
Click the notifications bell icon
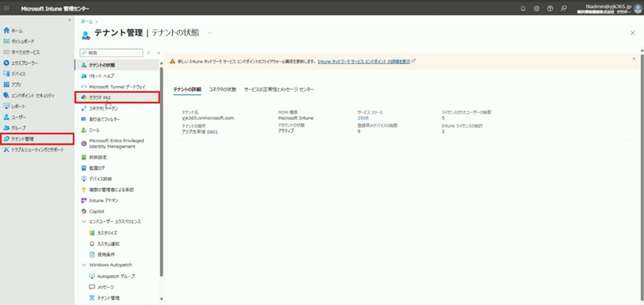point(523,9)
